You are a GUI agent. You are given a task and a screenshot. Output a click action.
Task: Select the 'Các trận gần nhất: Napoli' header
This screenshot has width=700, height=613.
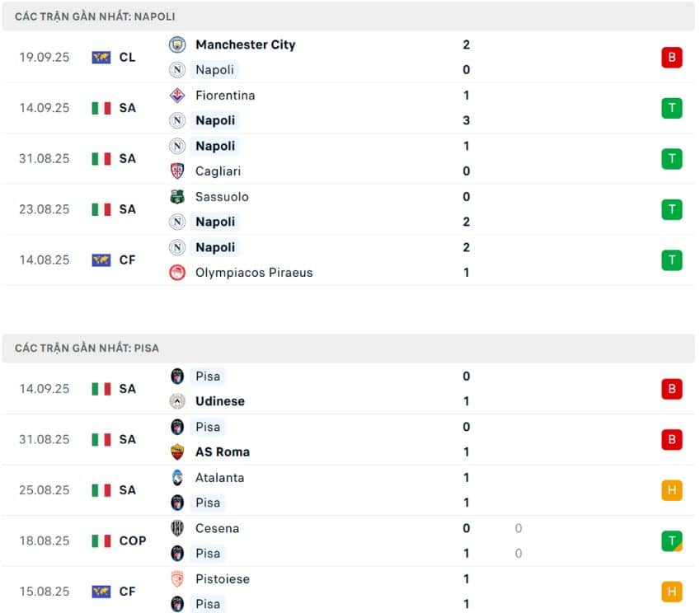pos(95,16)
